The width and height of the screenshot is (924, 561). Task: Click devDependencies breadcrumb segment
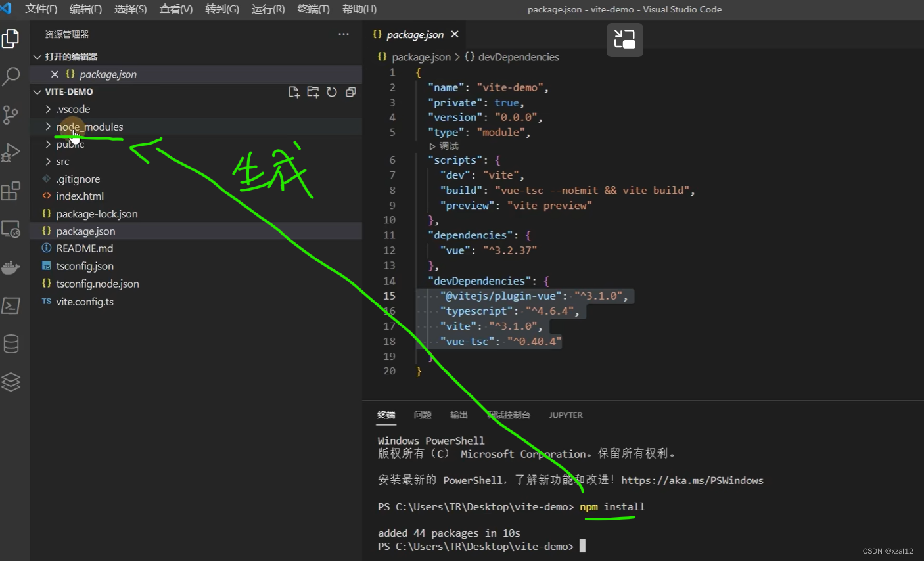519,57
